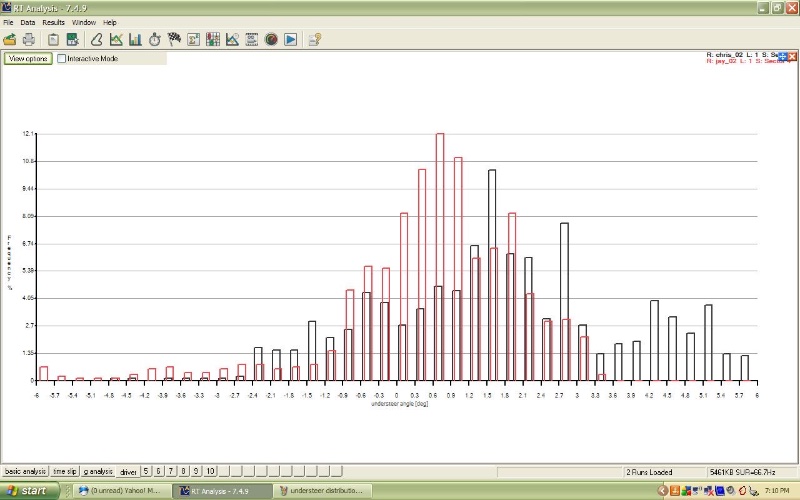The height and width of the screenshot is (500, 800).
Task: Switch to the g analysis tab
Action: pos(98,471)
